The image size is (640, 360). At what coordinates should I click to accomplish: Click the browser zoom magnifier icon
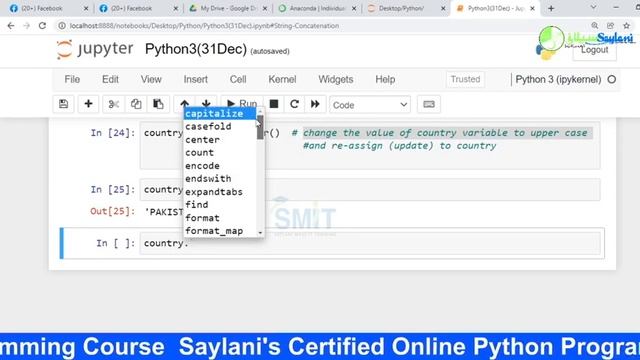[595, 26]
